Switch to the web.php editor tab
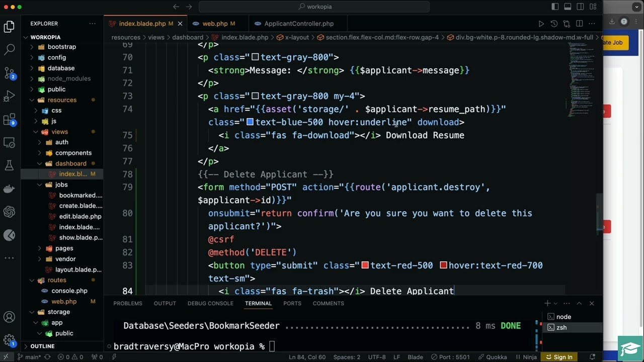This screenshot has height=362, width=644. (x=215, y=24)
